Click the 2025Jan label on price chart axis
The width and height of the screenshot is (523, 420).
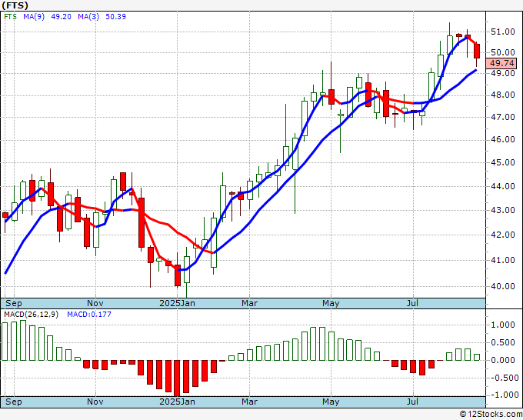point(177,303)
